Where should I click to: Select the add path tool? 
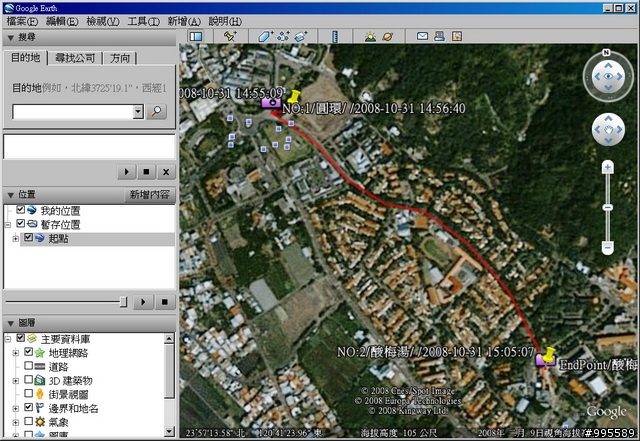[283, 36]
